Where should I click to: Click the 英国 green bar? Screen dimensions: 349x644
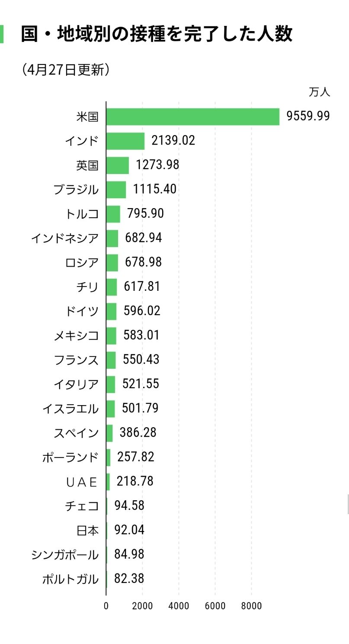(117, 165)
